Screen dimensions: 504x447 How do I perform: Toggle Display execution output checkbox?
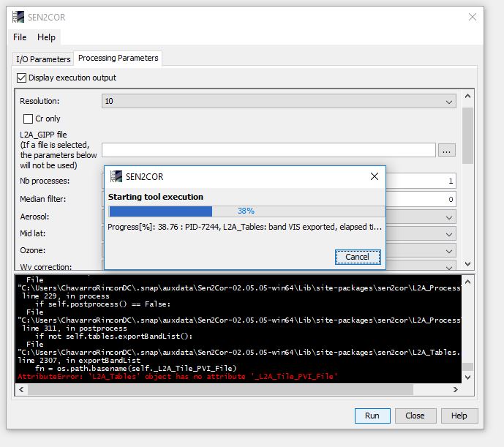coord(21,78)
